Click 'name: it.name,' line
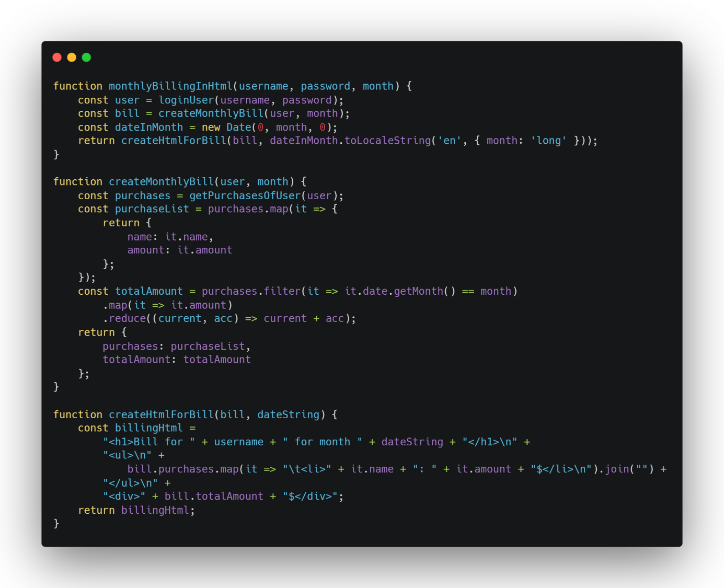The image size is (724, 588). pos(170,237)
